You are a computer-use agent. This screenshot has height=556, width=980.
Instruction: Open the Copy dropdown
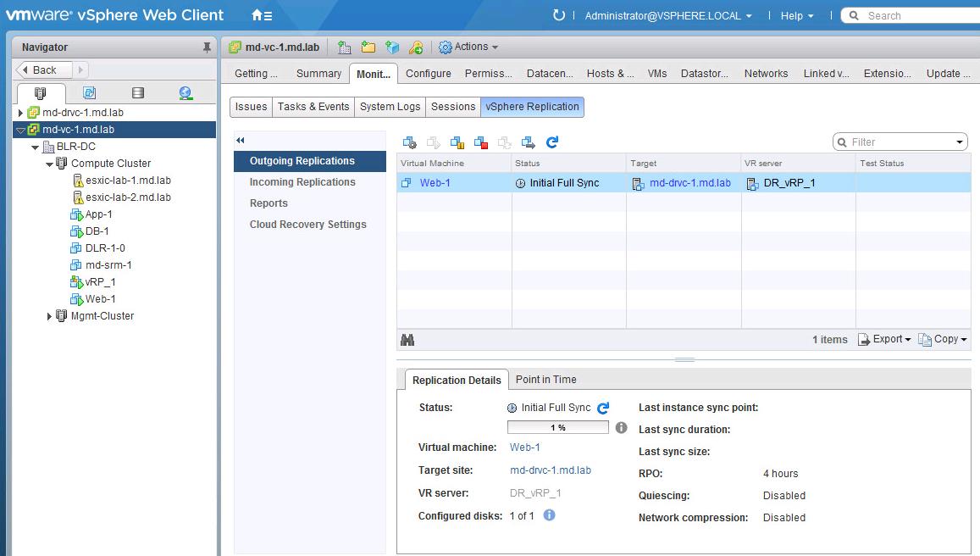pos(943,339)
